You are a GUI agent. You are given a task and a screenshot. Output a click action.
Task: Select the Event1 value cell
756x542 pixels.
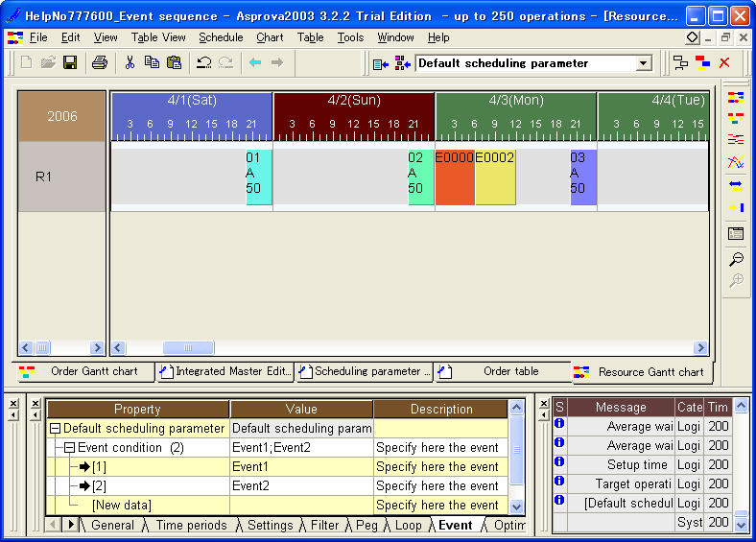301,467
